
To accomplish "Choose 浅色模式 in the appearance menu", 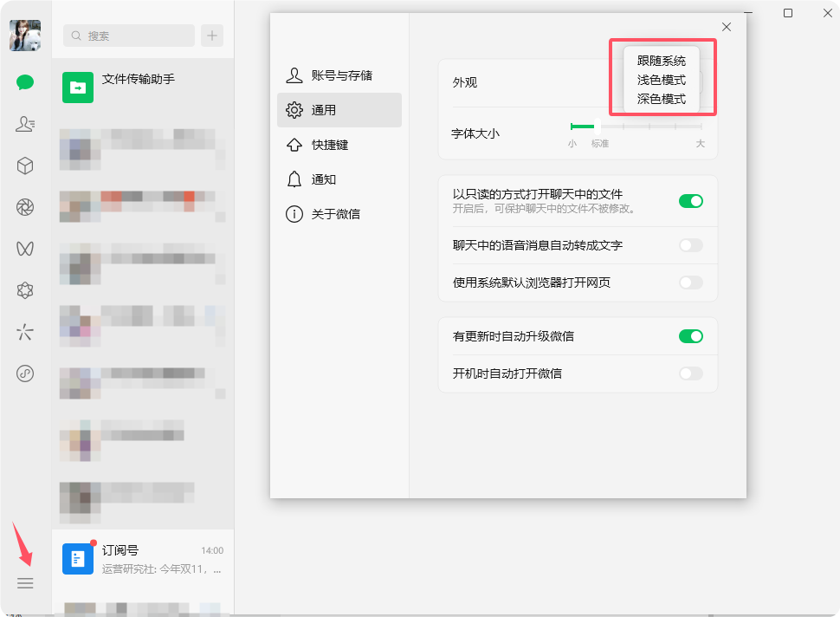I will click(x=662, y=81).
